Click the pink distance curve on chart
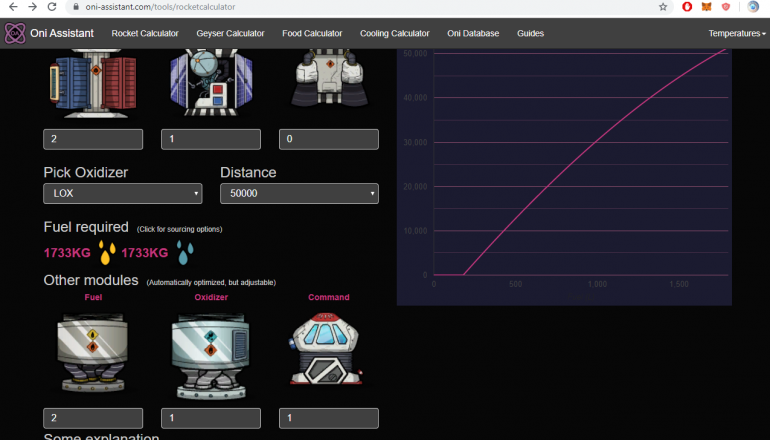This screenshot has width=770, height=440. [595, 142]
